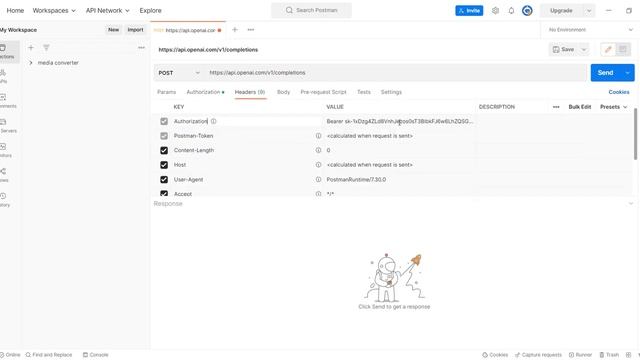Click the edit pencil icon
The image size is (640, 360).
(608, 49)
